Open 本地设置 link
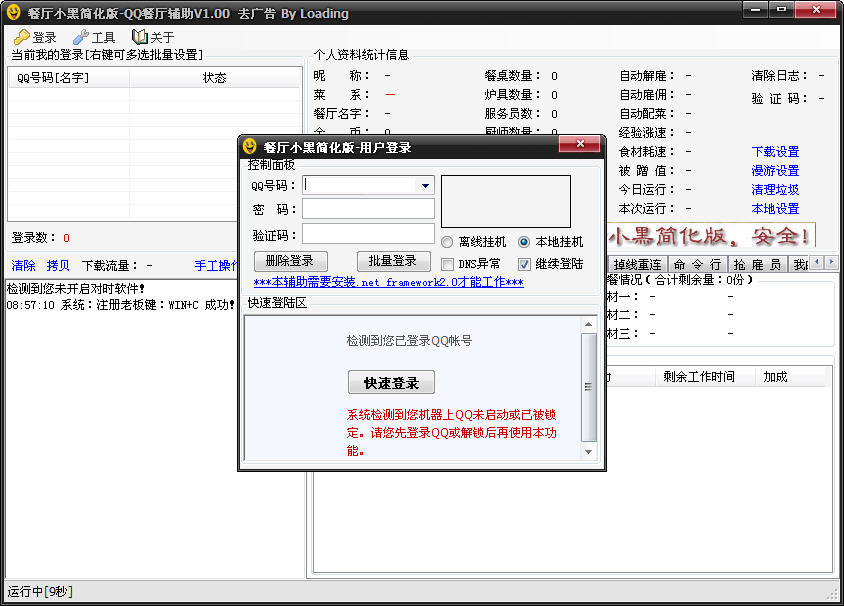 [x=775, y=209]
